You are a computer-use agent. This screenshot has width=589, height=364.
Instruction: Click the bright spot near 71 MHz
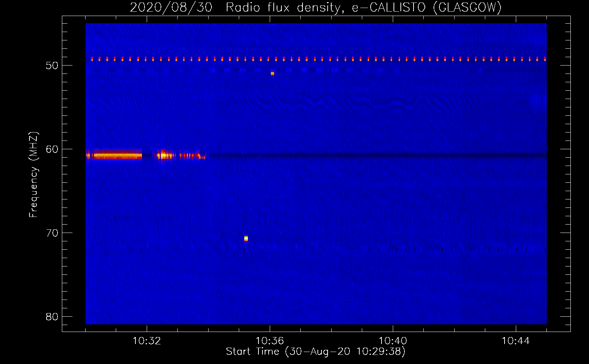(x=246, y=238)
